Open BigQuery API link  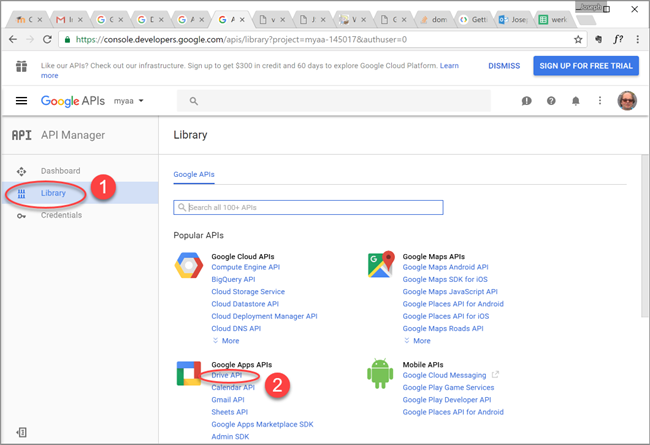pyautogui.click(x=233, y=280)
